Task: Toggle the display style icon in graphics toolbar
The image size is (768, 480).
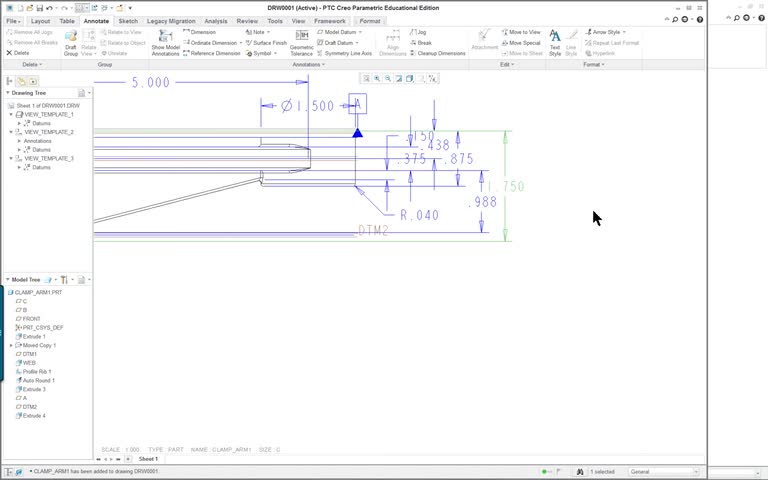Action: [409, 78]
